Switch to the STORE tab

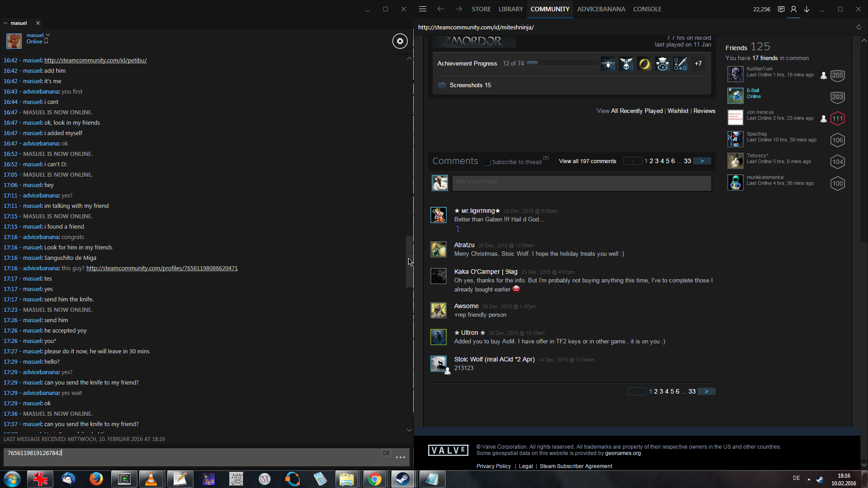(481, 9)
